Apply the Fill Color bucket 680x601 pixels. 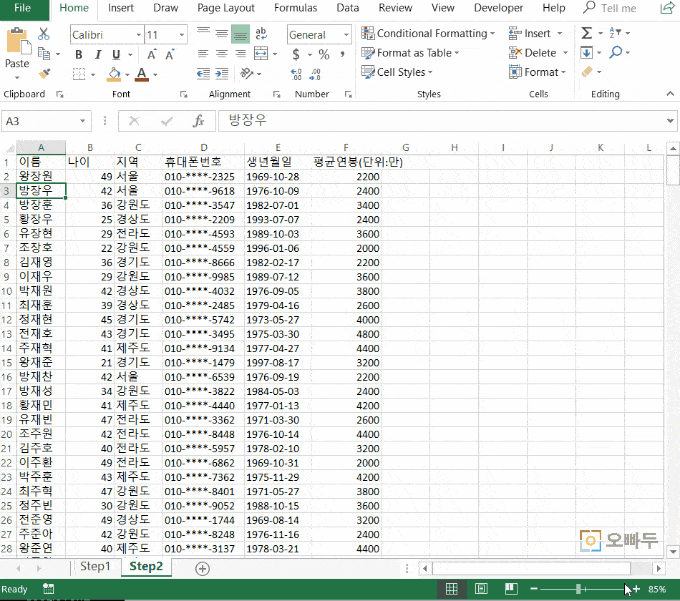click(114, 74)
